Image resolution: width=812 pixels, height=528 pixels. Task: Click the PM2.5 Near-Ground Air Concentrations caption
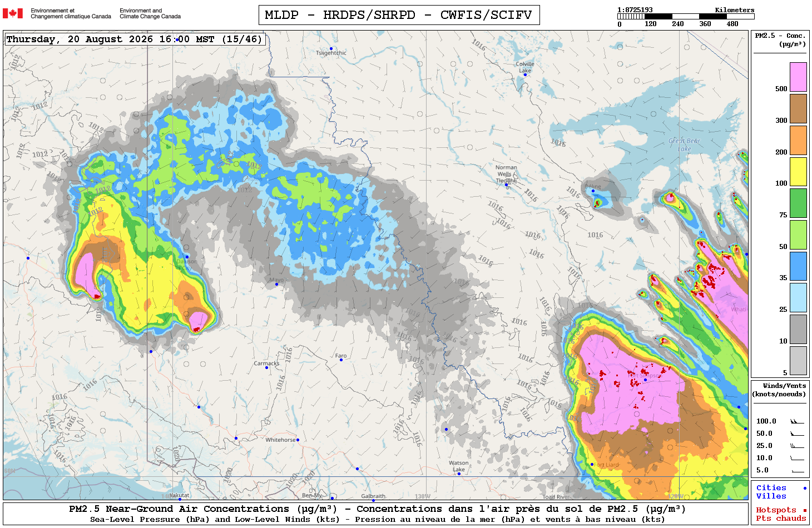click(377, 509)
